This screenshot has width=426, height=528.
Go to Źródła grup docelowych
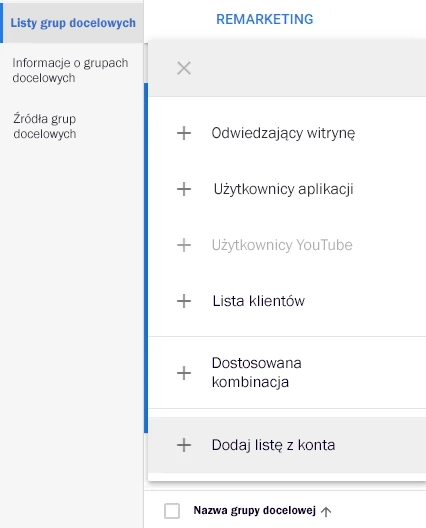tap(45, 126)
